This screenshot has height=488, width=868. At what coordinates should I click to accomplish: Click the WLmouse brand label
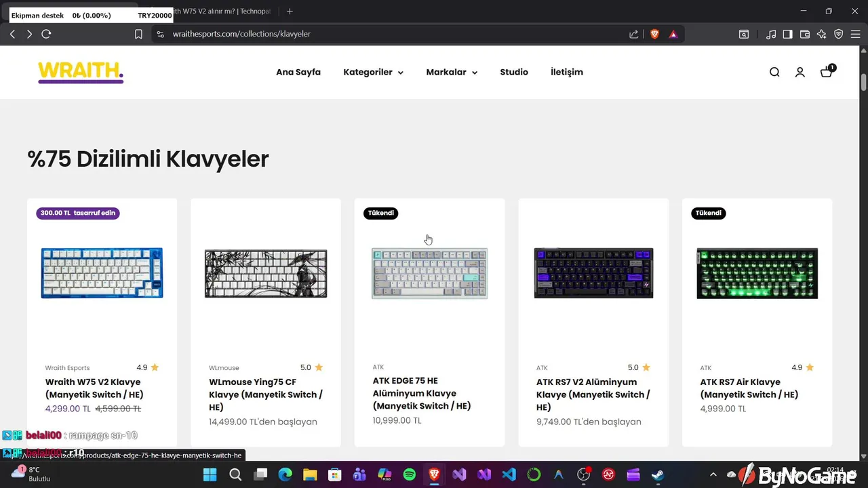224,368
